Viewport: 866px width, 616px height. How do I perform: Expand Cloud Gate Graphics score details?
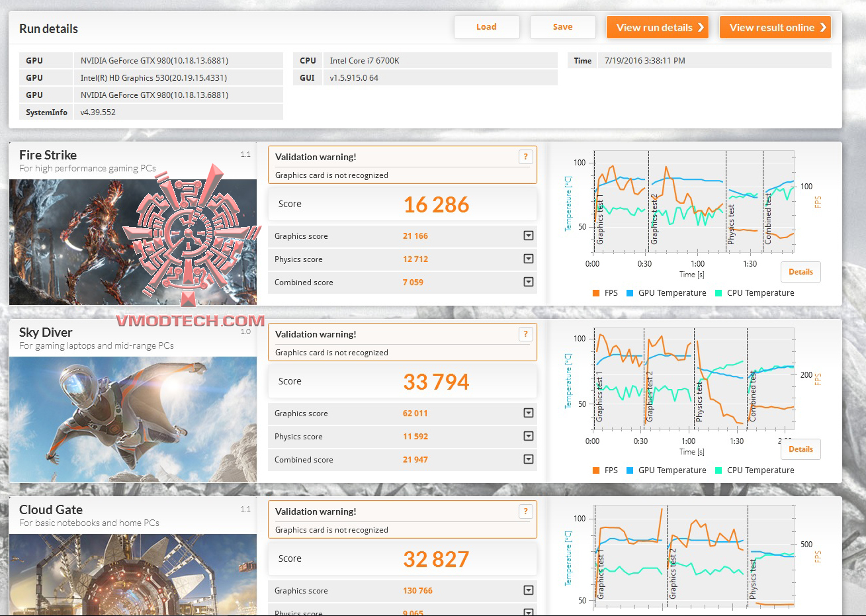tap(529, 590)
